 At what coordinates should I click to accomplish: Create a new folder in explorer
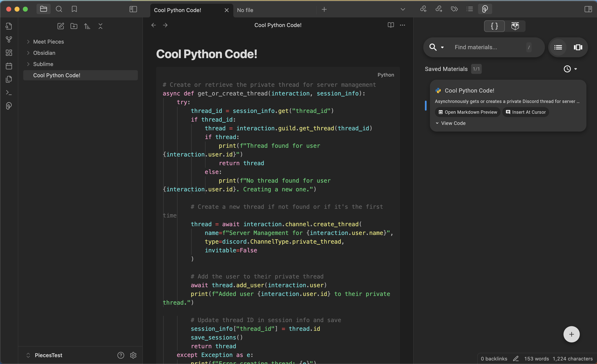pyautogui.click(x=74, y=26)
